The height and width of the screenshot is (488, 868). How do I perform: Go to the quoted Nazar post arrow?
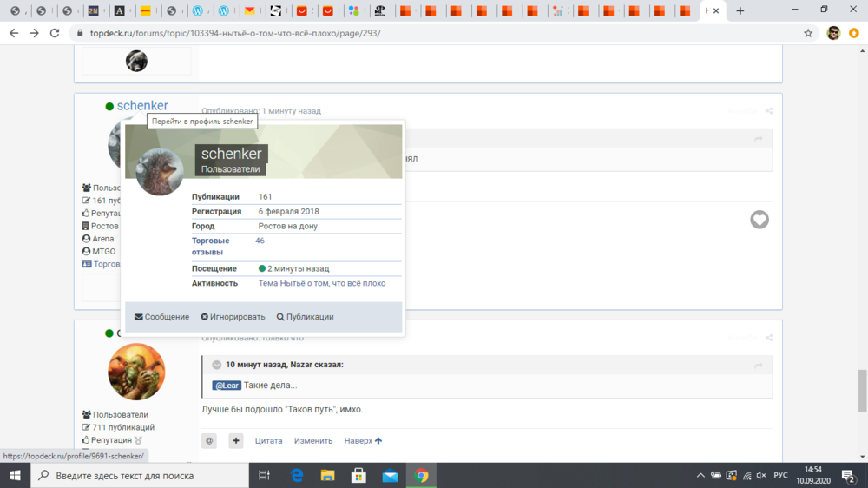click(x=759, y=365)
